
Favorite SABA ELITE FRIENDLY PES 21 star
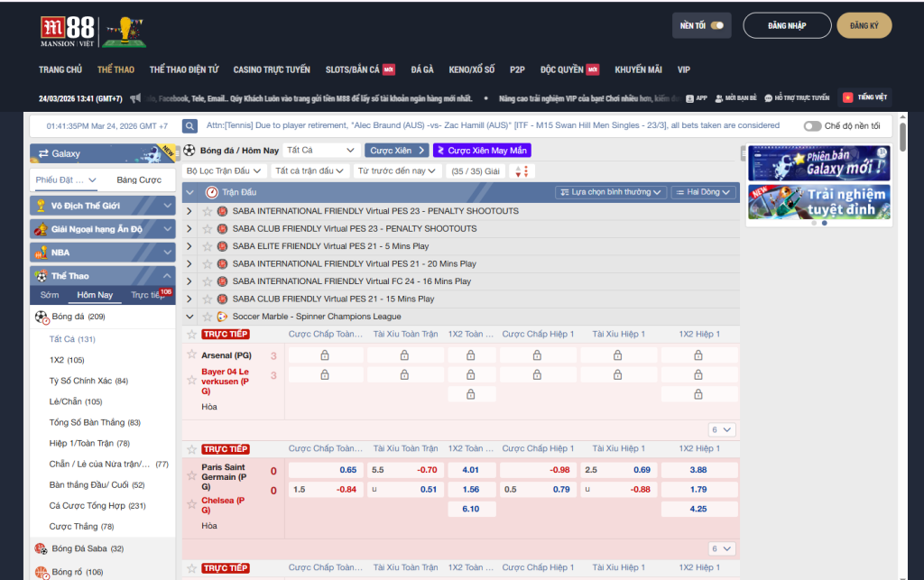[207, 246]
